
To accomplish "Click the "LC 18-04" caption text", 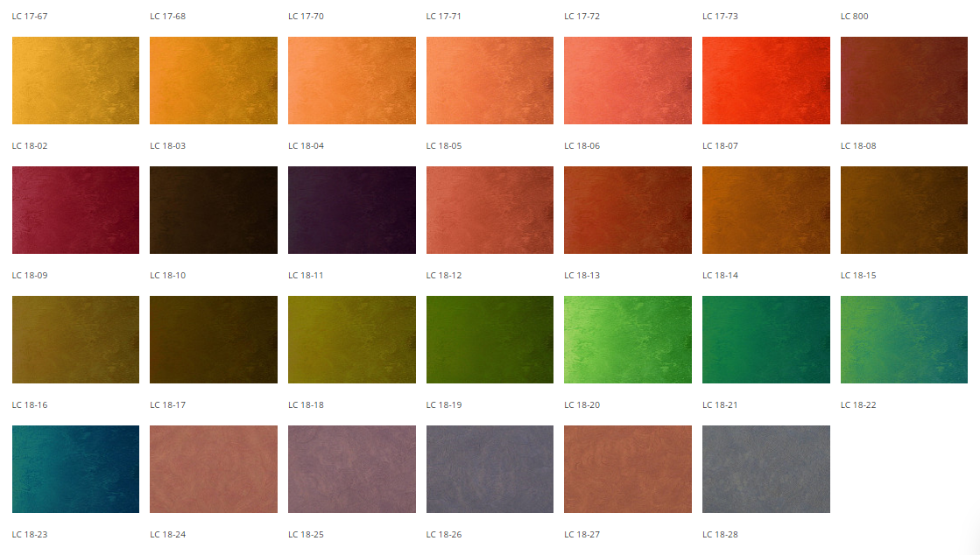I will click(306, 145).
